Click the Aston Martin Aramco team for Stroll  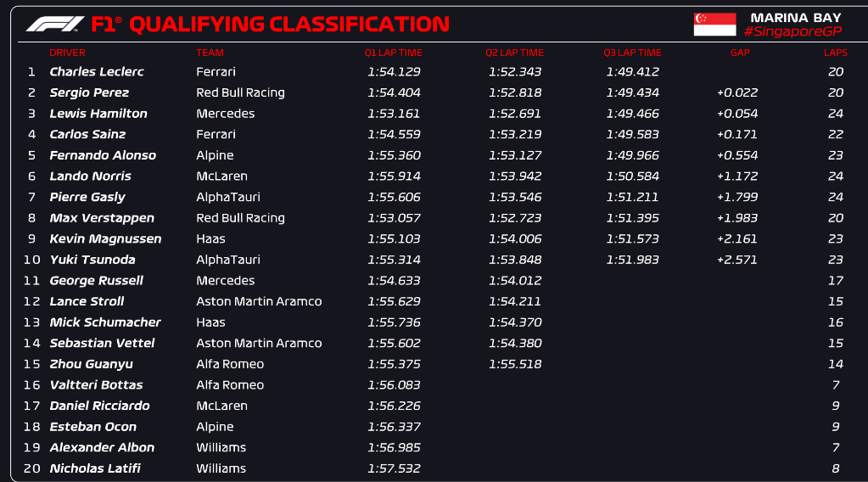259,301
